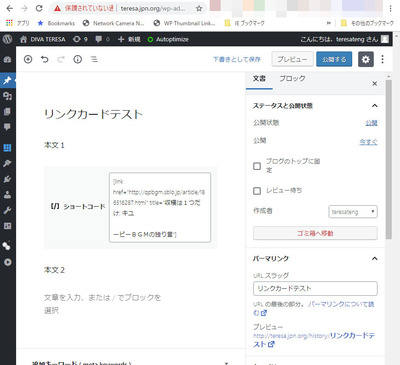Open the blue table grid sidebar icon
Image resolution: width=400 pixels, height=365 pixels.
7,148
